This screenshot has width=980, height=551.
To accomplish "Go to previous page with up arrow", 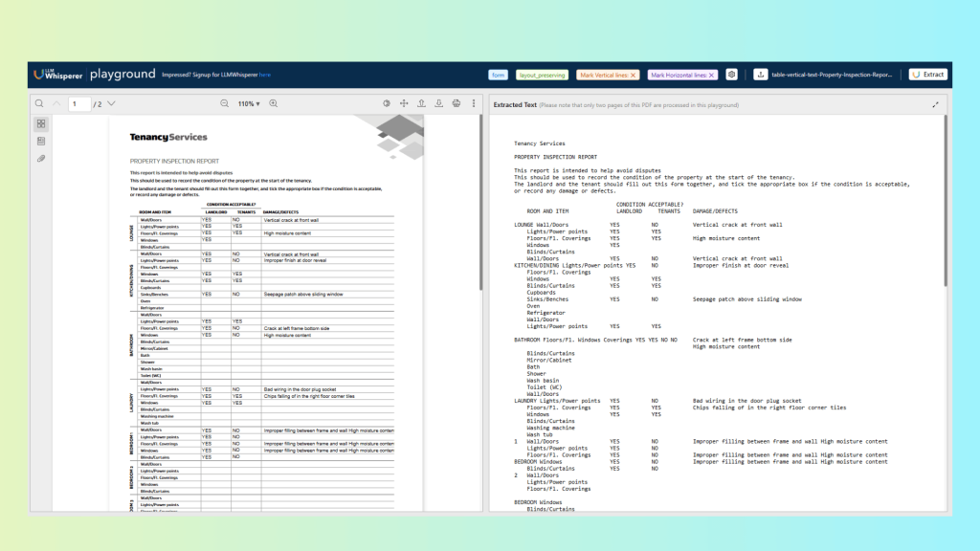I will tap(56, 103).
